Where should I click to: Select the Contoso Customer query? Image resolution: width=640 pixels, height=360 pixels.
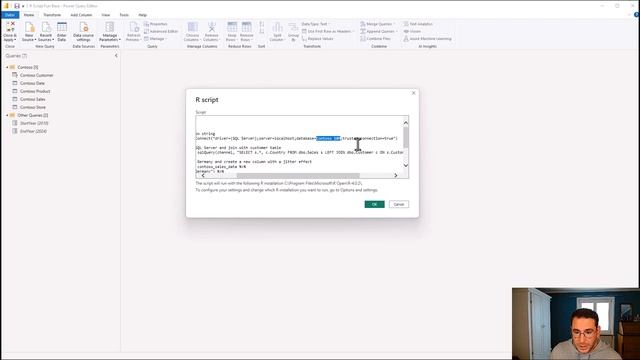(x=33, y=75)
